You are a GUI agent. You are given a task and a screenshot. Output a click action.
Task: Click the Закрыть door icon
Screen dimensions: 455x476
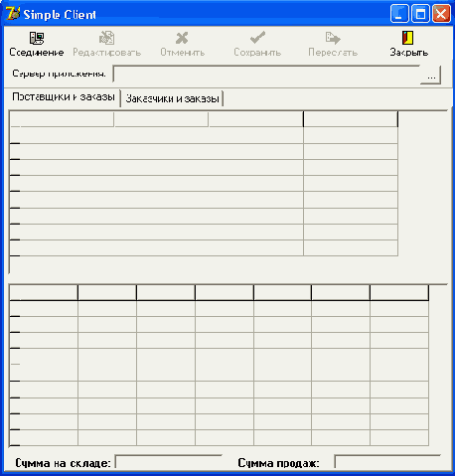408,38
